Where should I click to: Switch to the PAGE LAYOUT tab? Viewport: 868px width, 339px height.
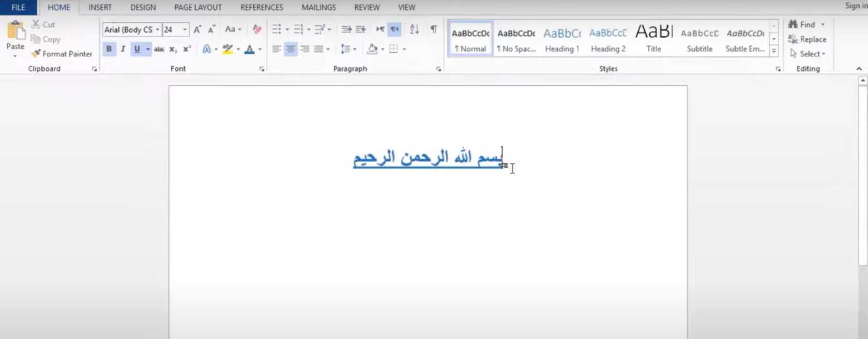pyautogui.click(x=198, y=7)
